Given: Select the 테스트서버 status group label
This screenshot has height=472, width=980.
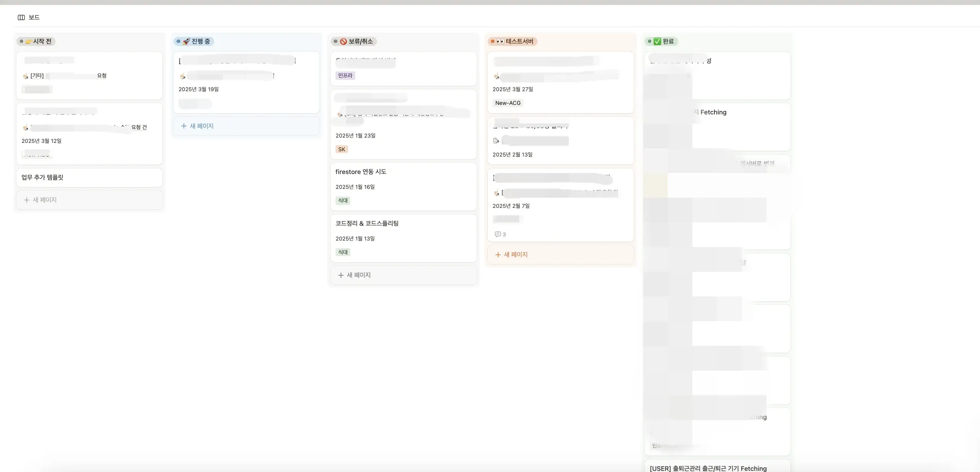Looking at the screenshot, I should 519,41.
